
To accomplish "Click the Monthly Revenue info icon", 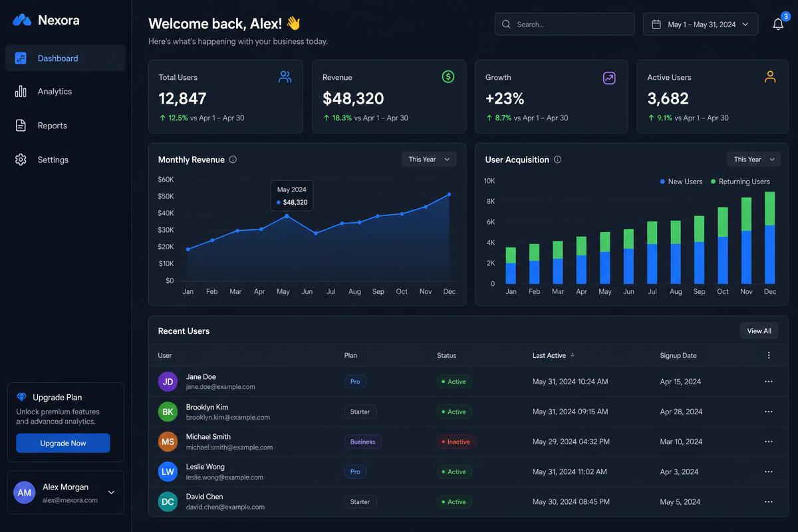I will tap(233, 160).
